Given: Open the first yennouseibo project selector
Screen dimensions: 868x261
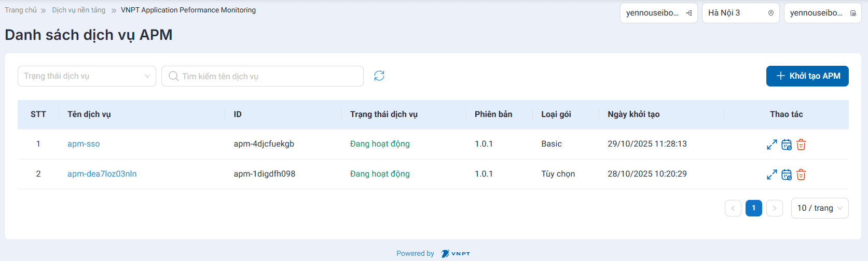Looking at the screenshot, I should [658, 13].
